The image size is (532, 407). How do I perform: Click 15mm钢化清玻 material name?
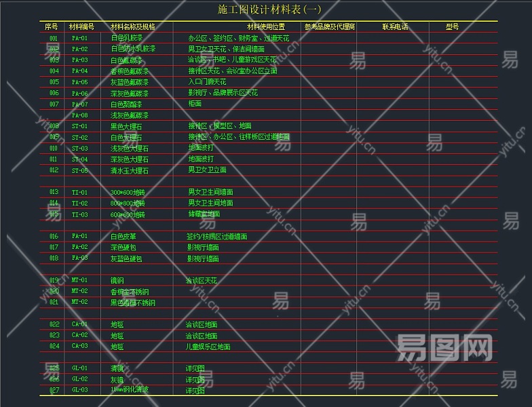[130, 389]
